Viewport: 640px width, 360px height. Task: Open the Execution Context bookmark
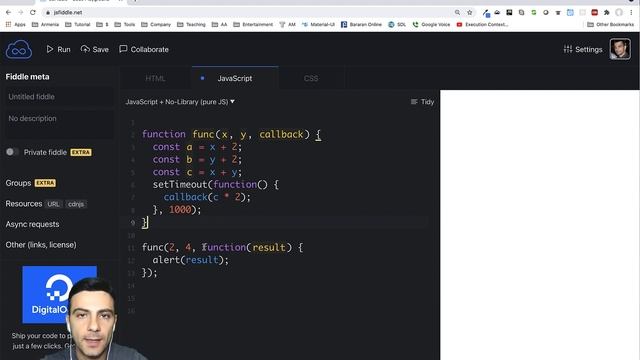point(482,24)
